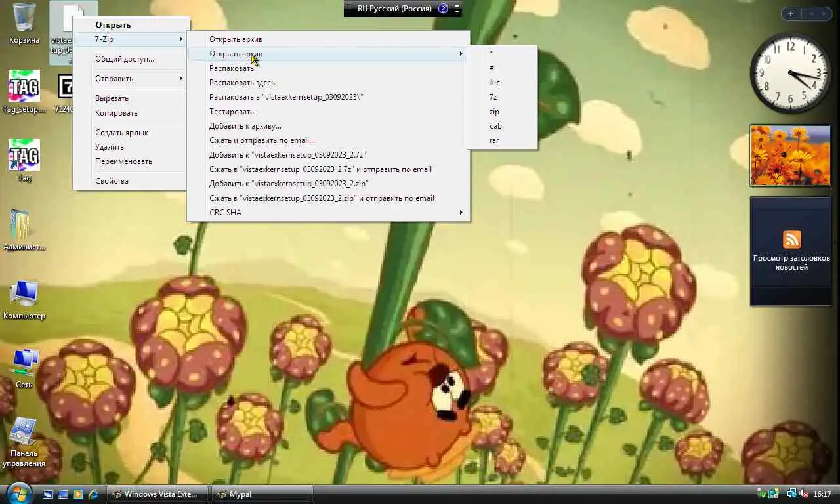Click the sidebar add gadget plus button
The height and width of the screenshot is (504, 840).
click(x=791, y=14)
